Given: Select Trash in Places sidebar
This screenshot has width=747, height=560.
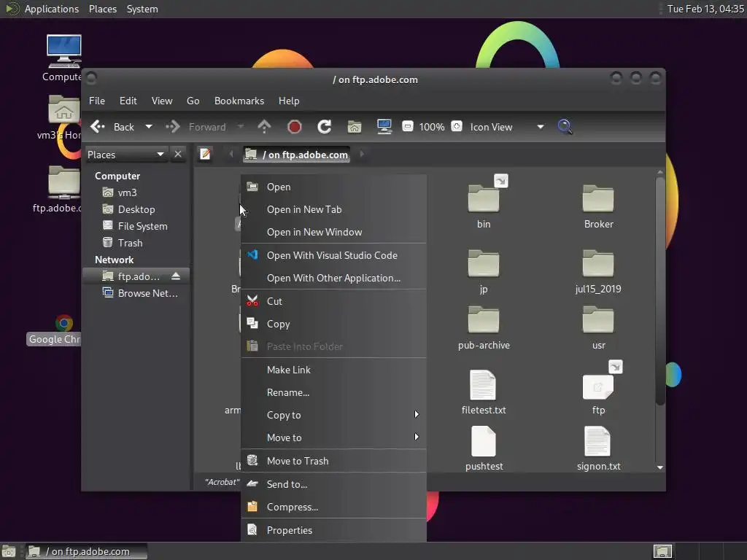Looking at the screenshot, I should [x=136, y=243].
